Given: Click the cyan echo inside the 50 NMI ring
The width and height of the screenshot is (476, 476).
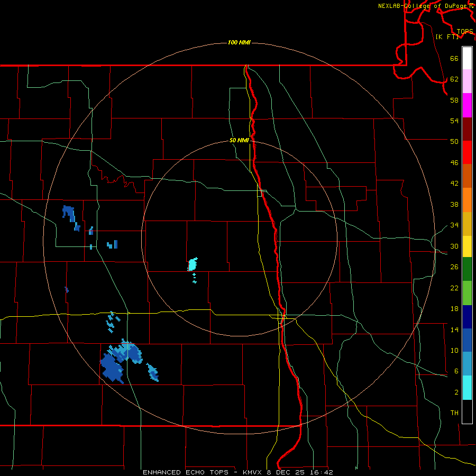Looking at the screenshot, I should (193, 264).
